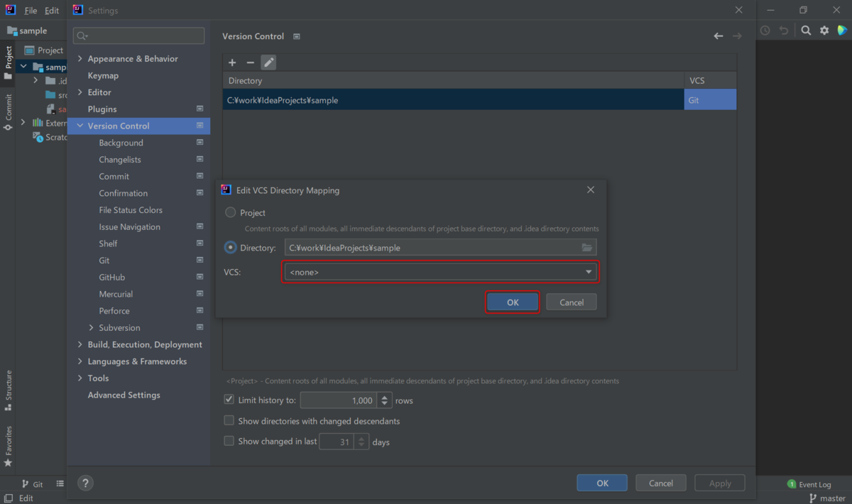Expand Build, Execution, Deployment node
The width and height of the screenshot is (852, 504).
click(80, 344)
